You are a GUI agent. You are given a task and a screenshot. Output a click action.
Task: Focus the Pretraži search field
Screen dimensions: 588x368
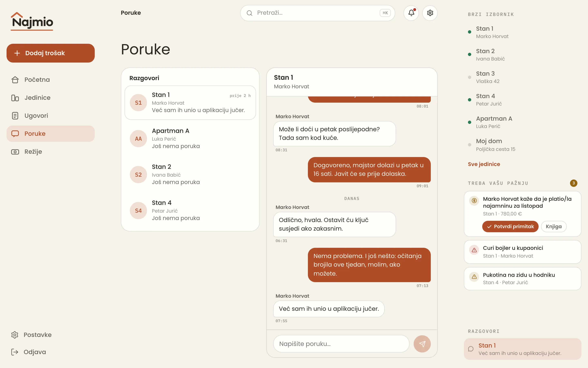tap(317, 13)
